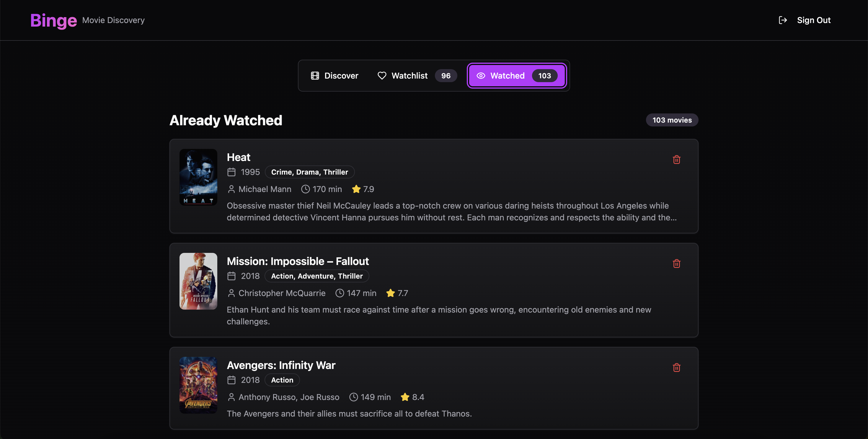Click clock icon beside 149 min
The image size is (868, 439).
pos(353,397)
